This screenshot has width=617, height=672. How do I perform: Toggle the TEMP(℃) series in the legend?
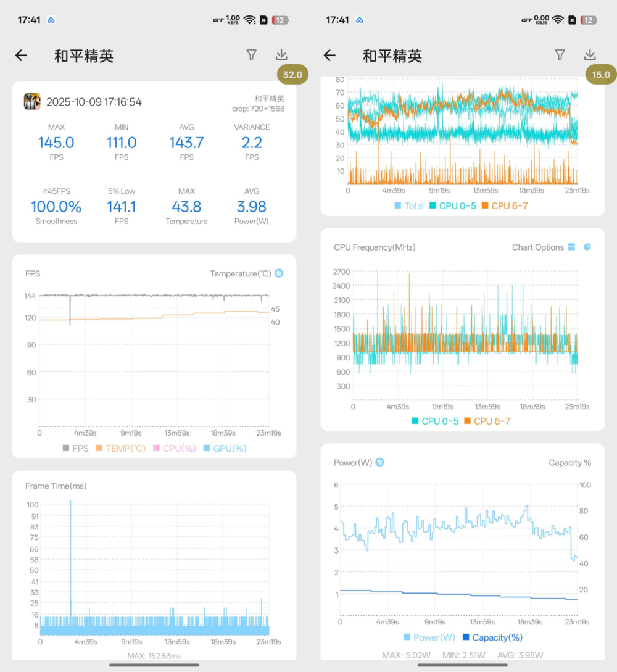pos(120,449)
